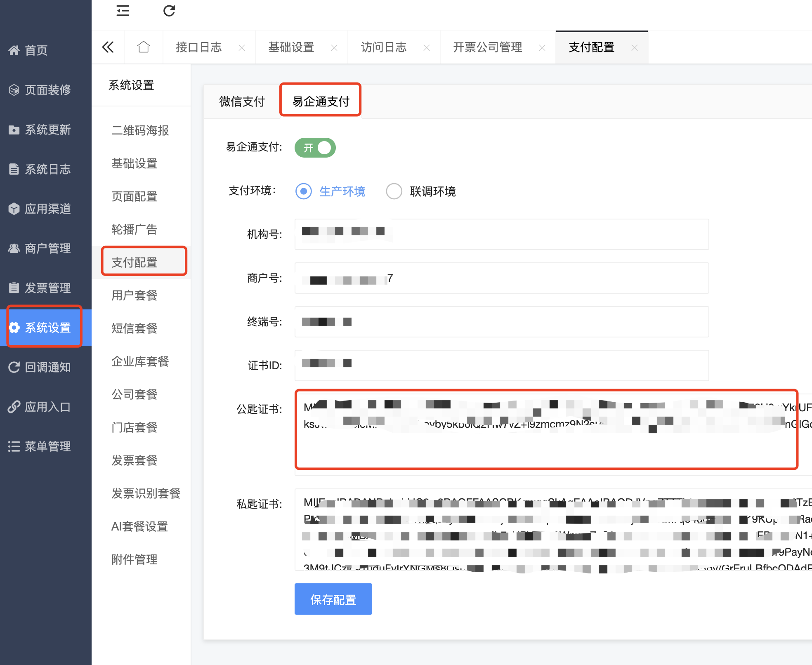Image resolution: width=812 pixels, height=665 pixels.
Task: Open 回调通知 in the sidebar
Action: pos(47,367)
